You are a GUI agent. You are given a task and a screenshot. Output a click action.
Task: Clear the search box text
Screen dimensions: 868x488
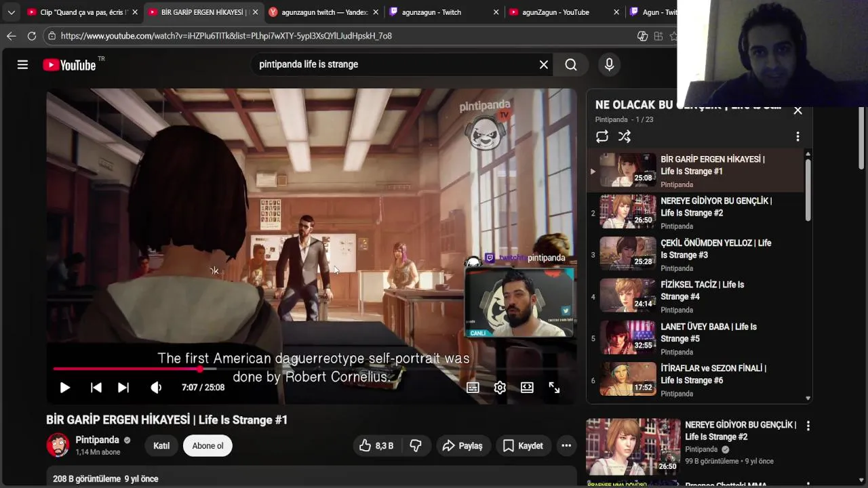pos(543,64)
